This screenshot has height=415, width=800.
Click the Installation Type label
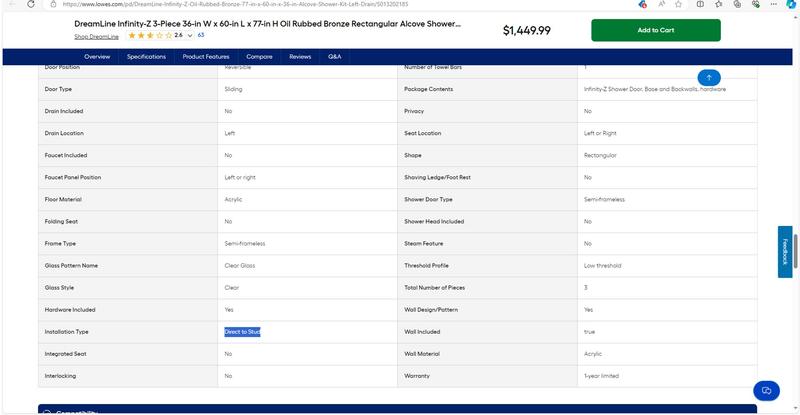point(66,332)
